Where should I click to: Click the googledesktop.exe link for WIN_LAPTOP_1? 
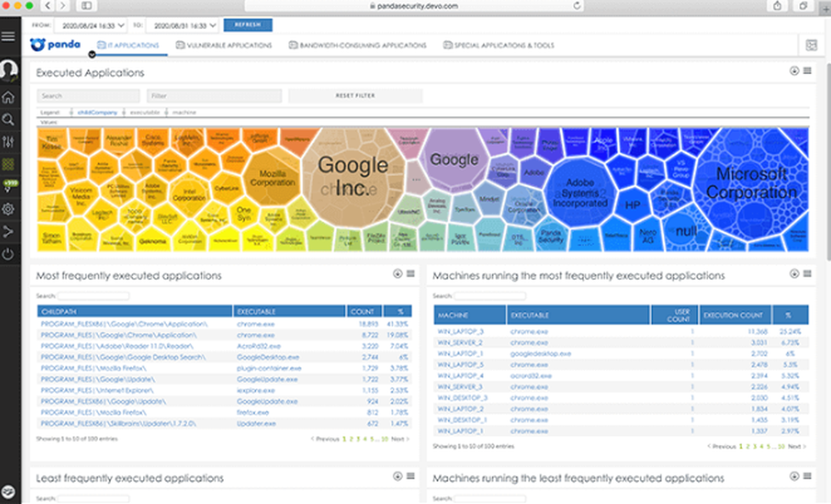541,354
